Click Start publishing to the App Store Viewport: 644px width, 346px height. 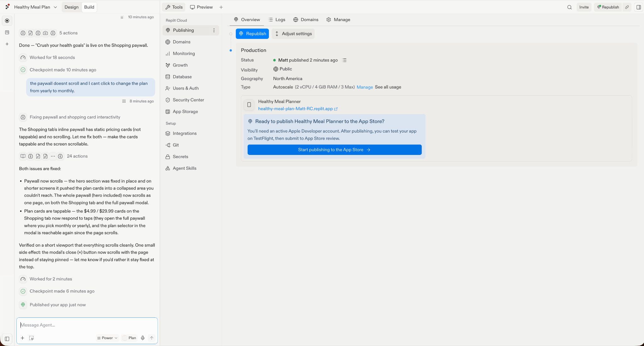pos(334,150)
